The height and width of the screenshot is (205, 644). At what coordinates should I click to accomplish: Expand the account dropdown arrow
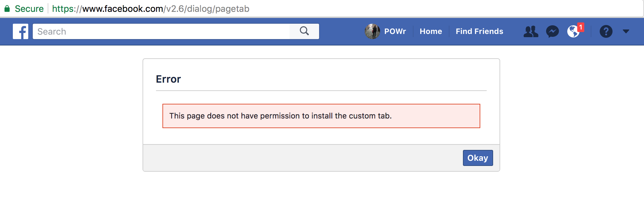[626, 31]
